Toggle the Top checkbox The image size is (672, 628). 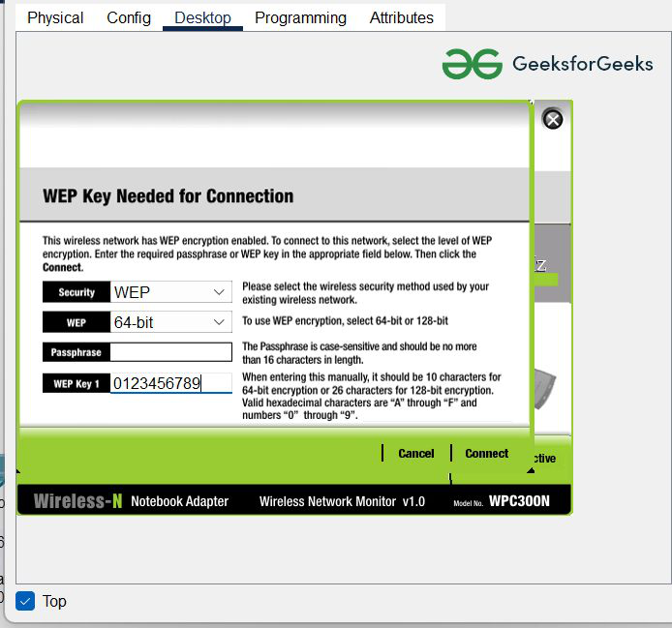coord(26,601)
